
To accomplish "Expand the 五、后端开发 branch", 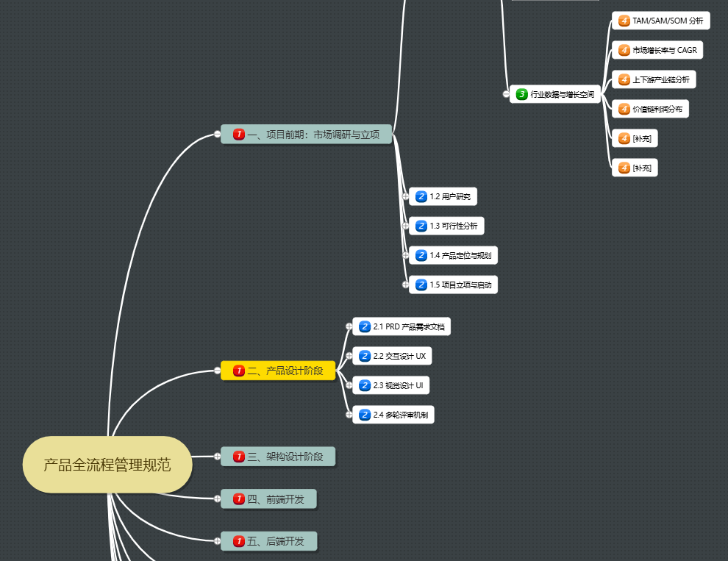I will pos(217,541).
